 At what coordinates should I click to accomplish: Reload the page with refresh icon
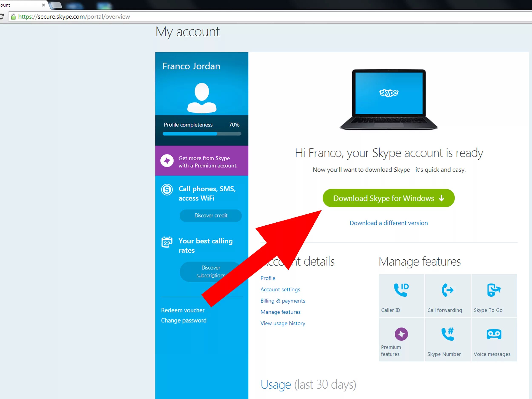tap(1, 17)
